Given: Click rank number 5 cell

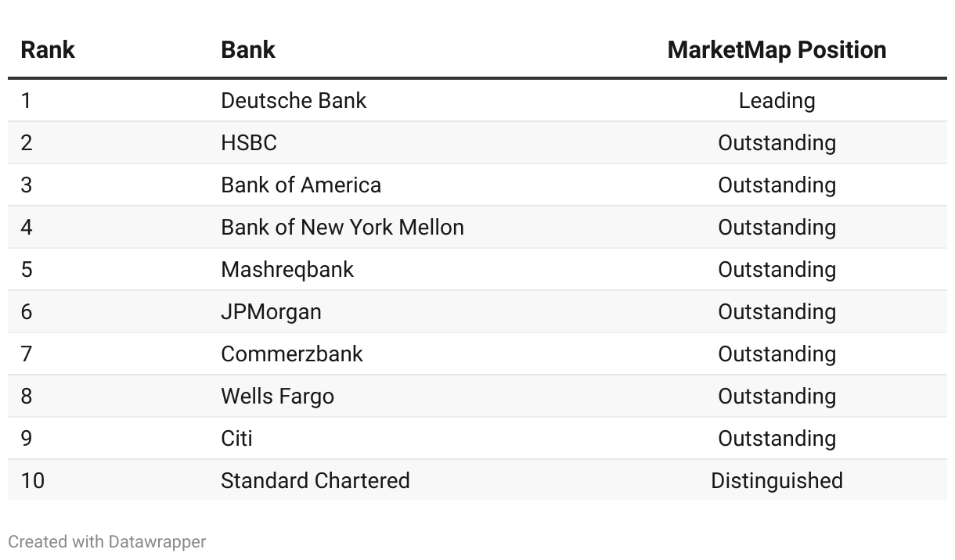Looking at the screenshot, I should tap(27, 270).
